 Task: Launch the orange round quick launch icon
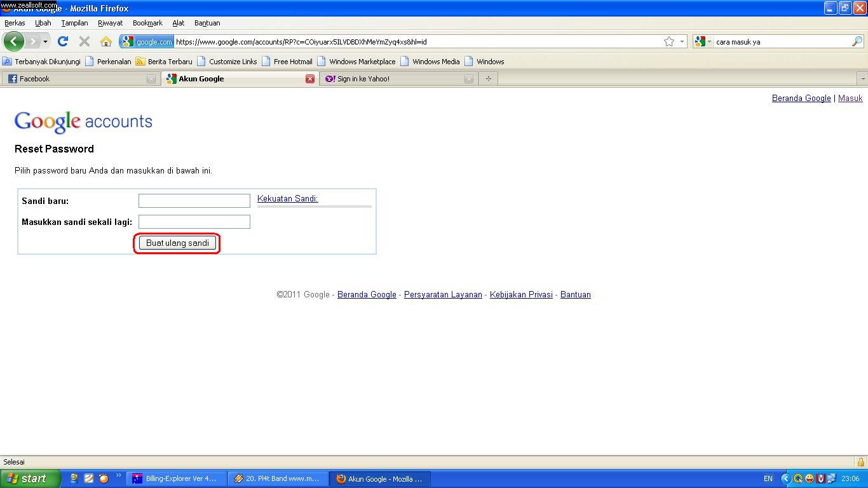point(104,478)
